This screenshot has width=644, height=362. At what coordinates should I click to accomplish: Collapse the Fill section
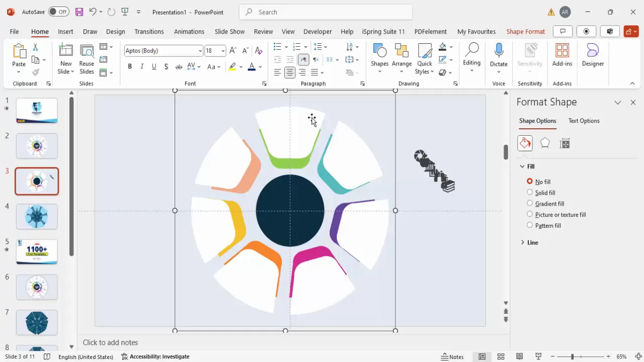pos(527,166)
